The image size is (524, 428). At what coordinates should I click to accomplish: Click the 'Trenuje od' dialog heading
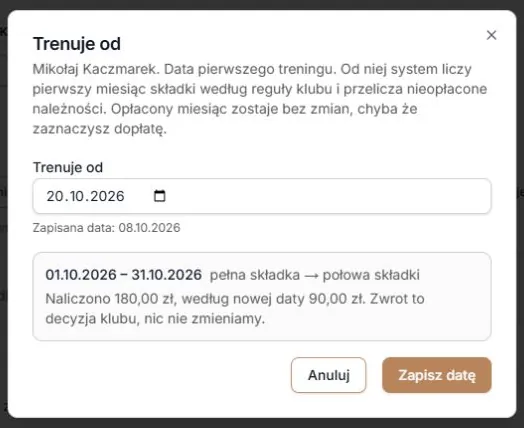77,44
